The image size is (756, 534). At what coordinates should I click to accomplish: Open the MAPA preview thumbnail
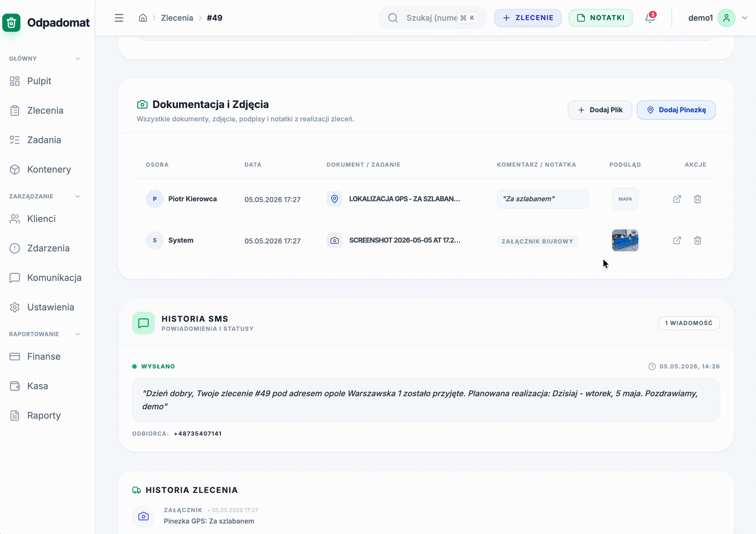coord(625,199)
